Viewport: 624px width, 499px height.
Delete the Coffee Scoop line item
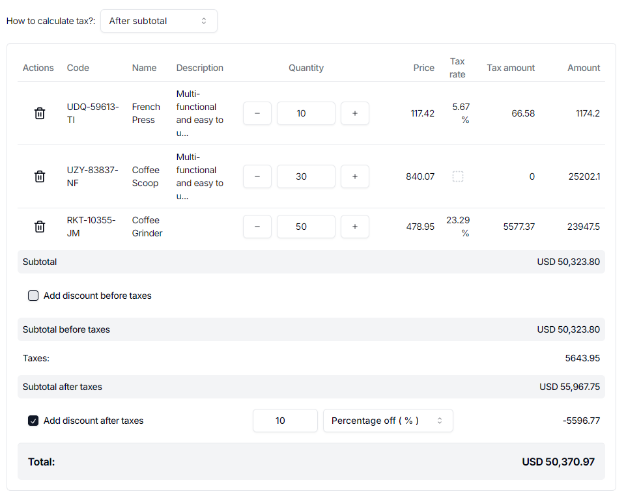(x=40, y=177)
